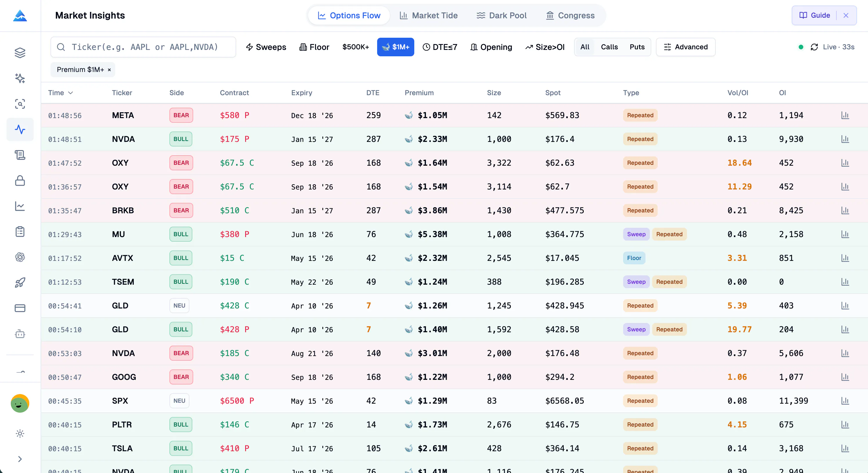
Task: Sort by the Vol/OI column header
Action: pyautogui.click(x=738, y=93)
